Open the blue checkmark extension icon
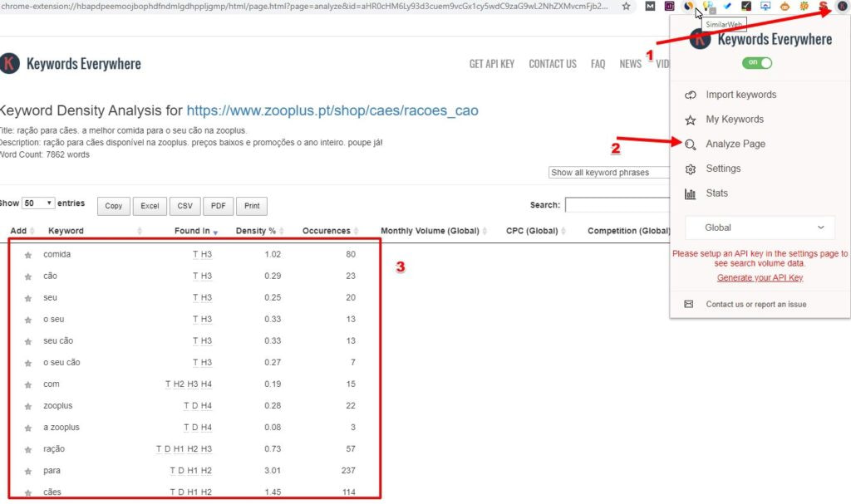The height and width of the screenshot is (504, 851). [727, 7]
